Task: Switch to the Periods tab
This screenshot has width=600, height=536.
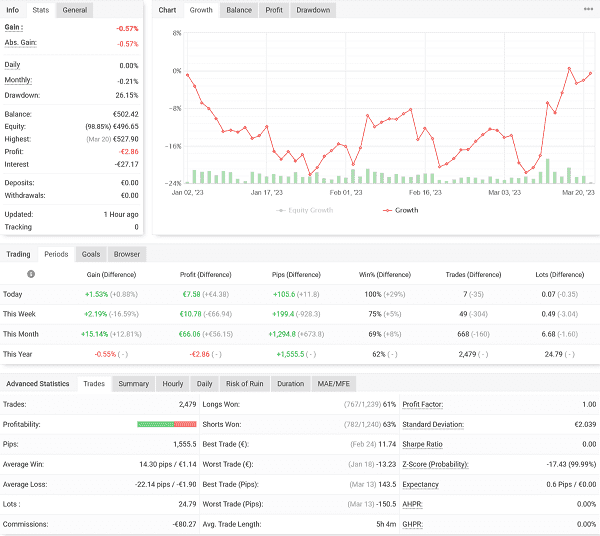Action: tap(56, 254)
